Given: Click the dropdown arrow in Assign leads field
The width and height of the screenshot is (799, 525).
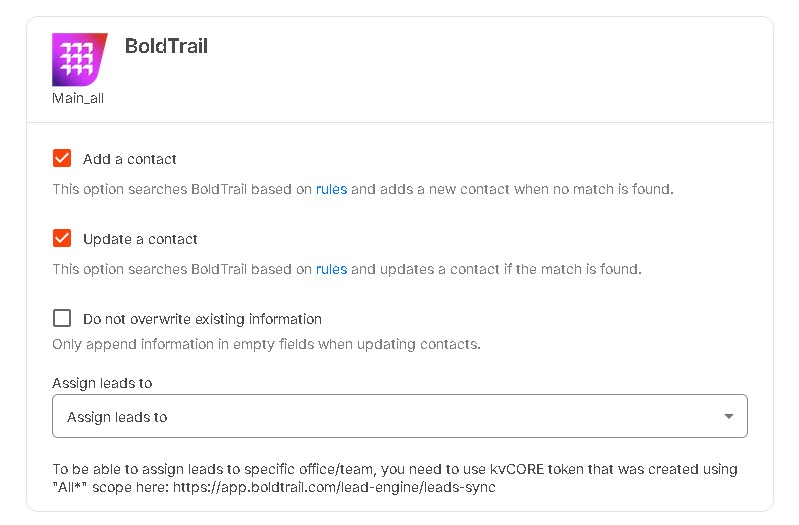Looking at the screenshot, I should click(x=729, y=416).
